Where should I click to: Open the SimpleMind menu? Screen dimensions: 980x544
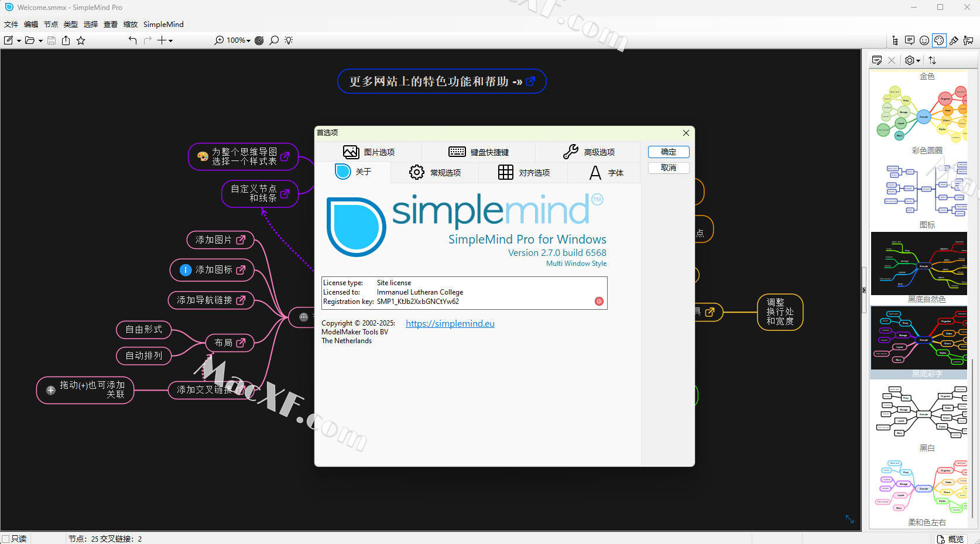163,24
